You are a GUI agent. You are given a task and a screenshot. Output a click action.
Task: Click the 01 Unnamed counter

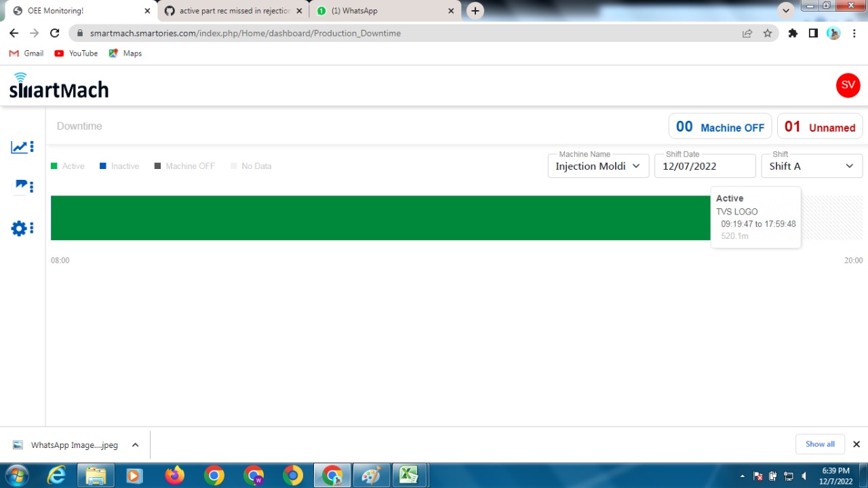pos(819,126)
